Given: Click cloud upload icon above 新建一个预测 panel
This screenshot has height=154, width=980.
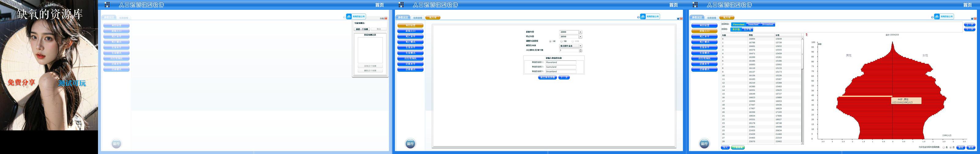Looking at the screenshot, I should [349, 16].
